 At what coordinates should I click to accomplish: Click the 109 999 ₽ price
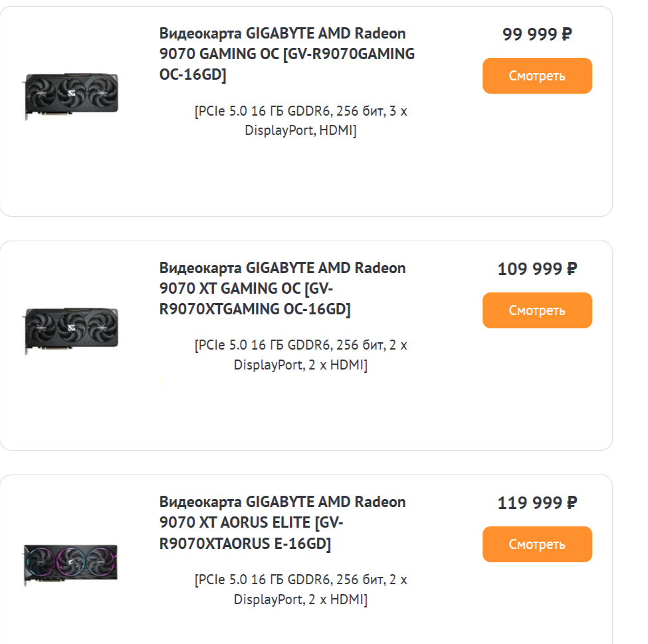point(537,269)
